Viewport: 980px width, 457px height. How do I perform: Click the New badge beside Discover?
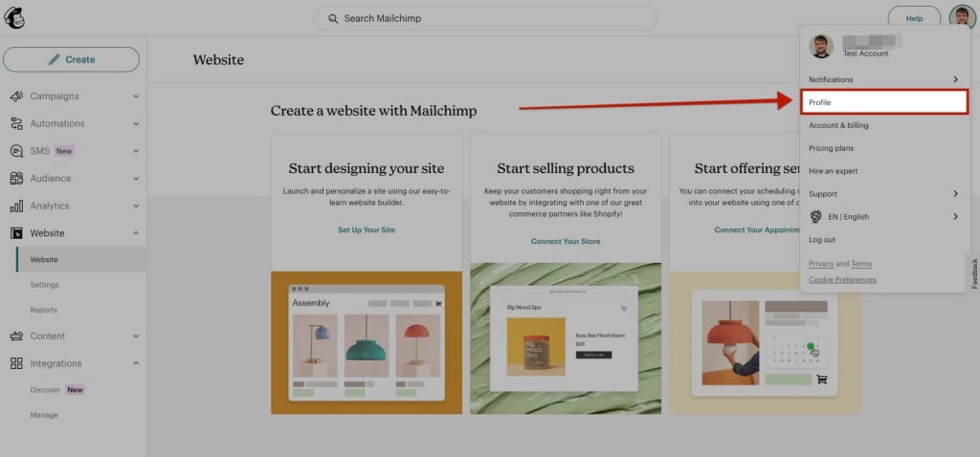click(75, 389)
